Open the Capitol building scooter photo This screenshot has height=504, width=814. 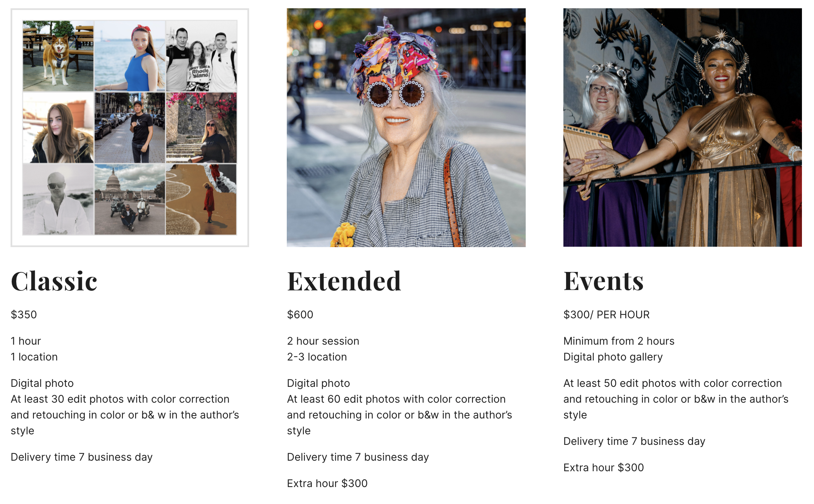click(130, 200)
